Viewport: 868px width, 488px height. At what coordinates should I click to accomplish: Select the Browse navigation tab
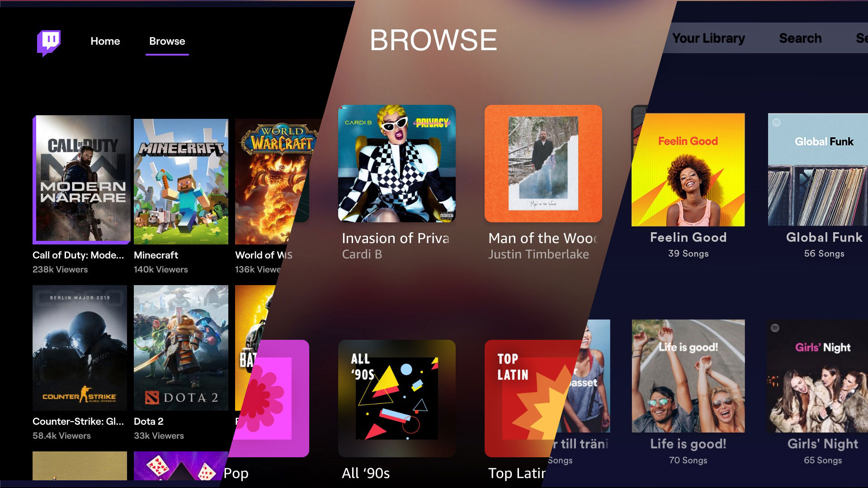(x=166, y=41)
